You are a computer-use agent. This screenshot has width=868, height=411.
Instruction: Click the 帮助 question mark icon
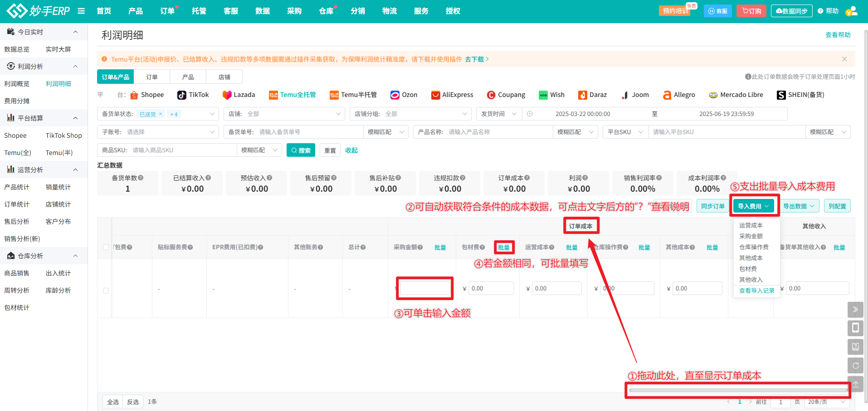click(819, 10)
